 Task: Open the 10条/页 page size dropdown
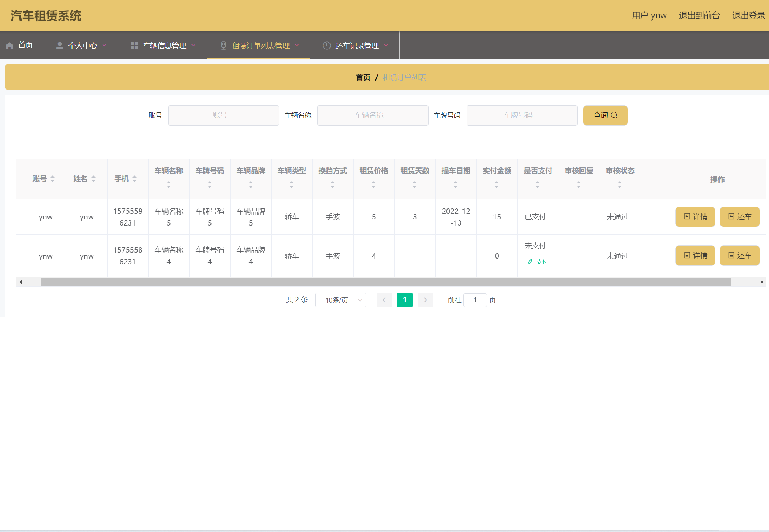point(341,300)
